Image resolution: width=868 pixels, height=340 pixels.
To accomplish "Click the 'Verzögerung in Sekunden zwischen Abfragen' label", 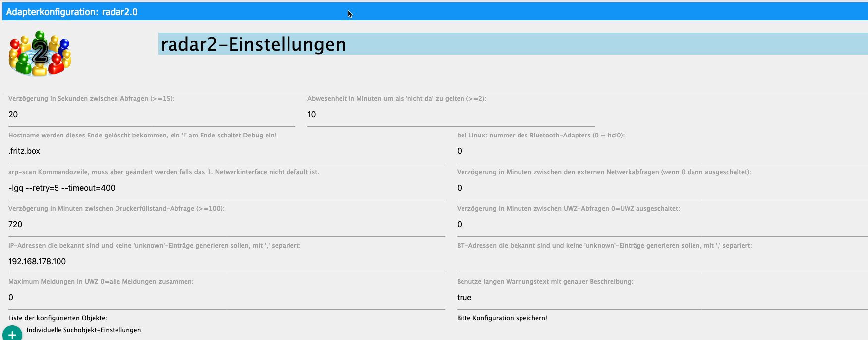I will (91, 99).
